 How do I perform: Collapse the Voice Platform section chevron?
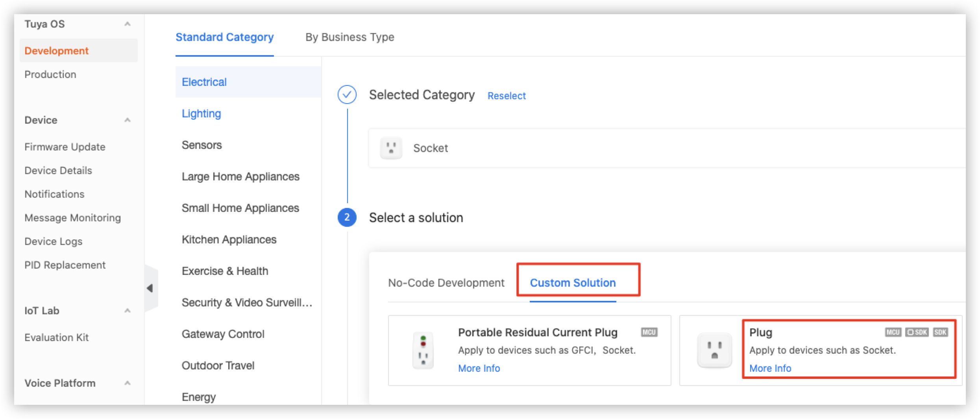[x=127, y=383]
